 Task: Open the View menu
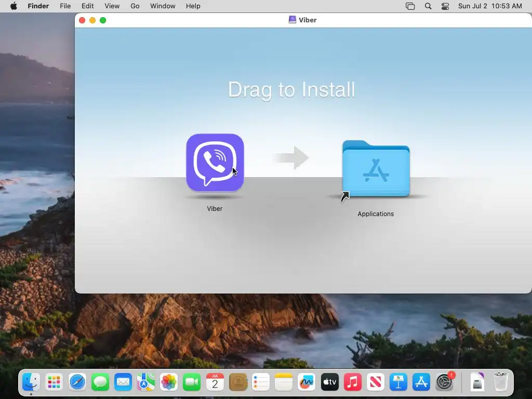pyautogui.click(x=112, y=6)
